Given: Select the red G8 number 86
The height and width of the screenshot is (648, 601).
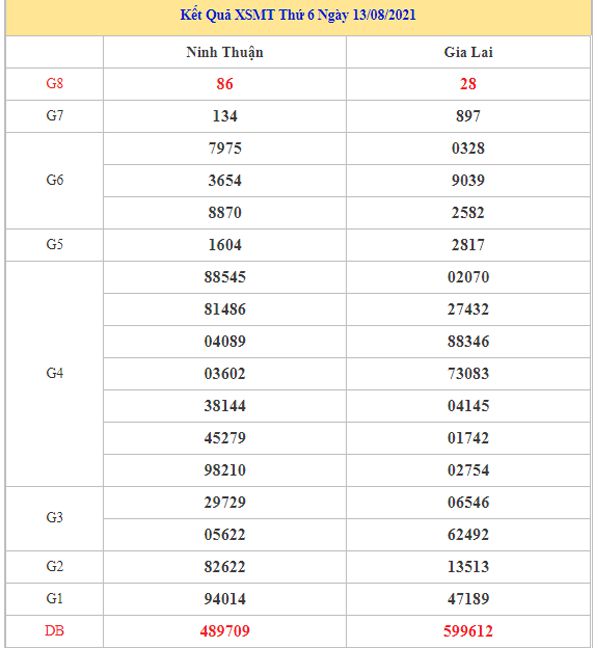Looking at the screenshot, I should tap(225, 84).
